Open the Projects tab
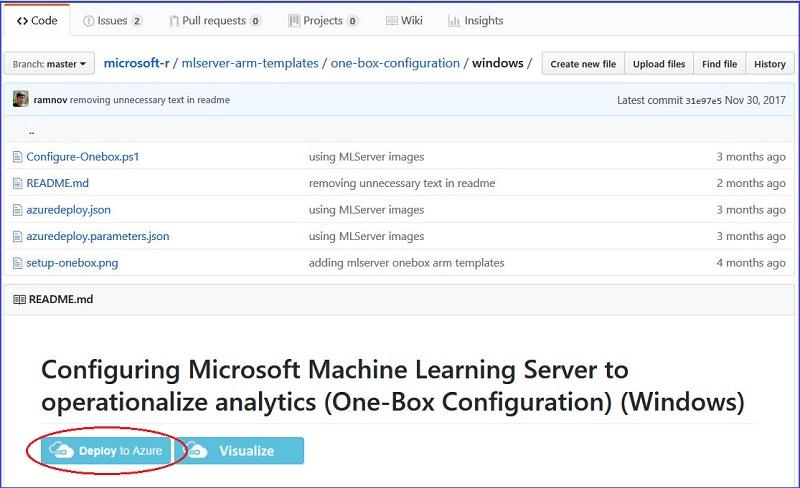The image size is (800, 488). (323, 20)
